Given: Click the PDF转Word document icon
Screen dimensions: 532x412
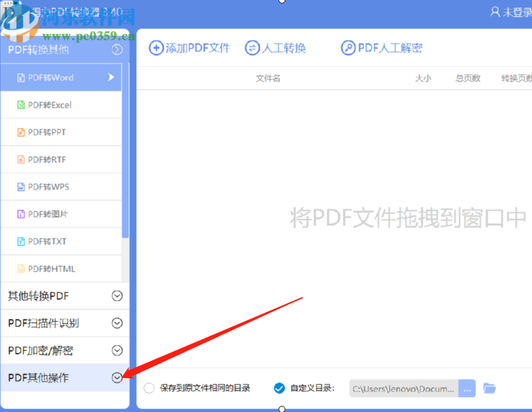Looking at the screenshot, I should 21,77.
